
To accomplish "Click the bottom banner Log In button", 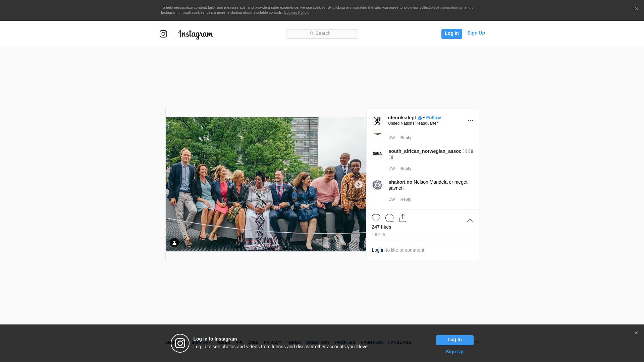I will tap(454, 340).
